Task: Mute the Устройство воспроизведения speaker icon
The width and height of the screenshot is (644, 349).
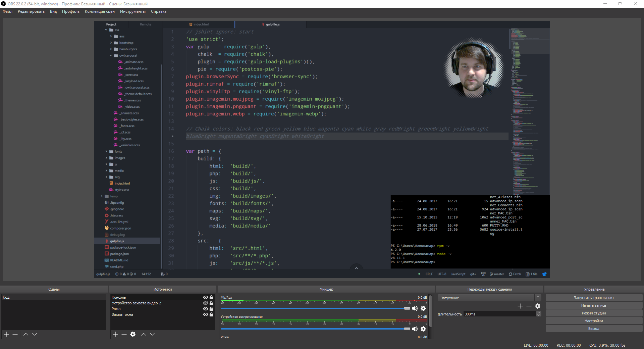Action: pos(415,329)
